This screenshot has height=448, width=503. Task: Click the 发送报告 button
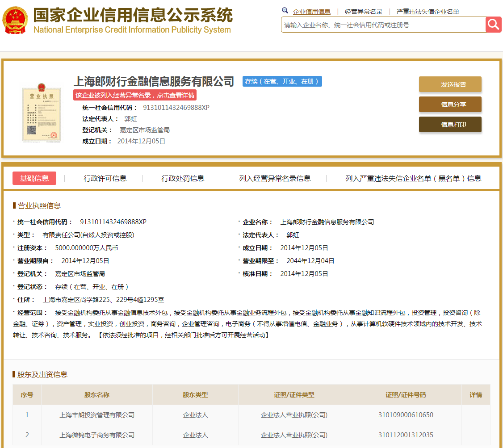click(450, 84)
